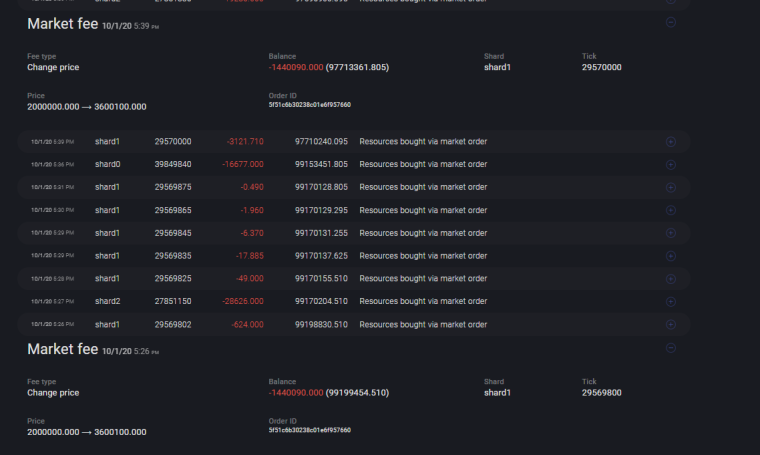Open plus icon on -6.370 row
Viewport: 760px width, 455px height.
pyautogui.click(x=670, y=233)
